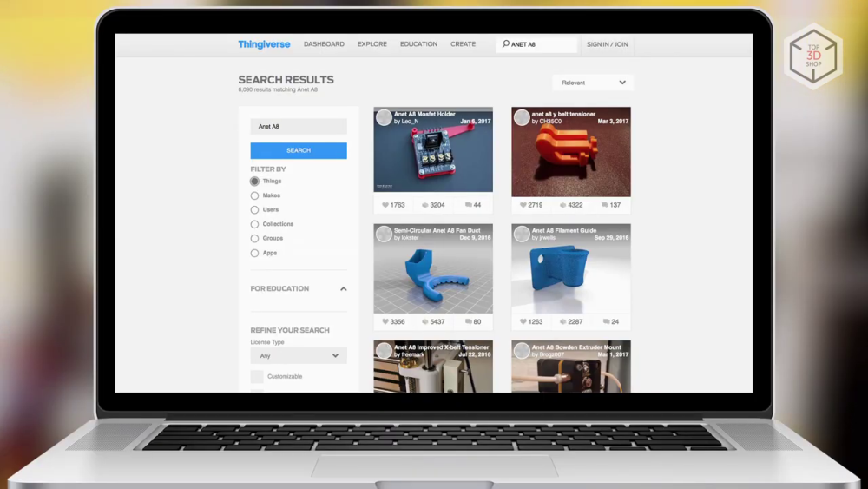Click the Thingiverse logo

[x=264, y=44]
